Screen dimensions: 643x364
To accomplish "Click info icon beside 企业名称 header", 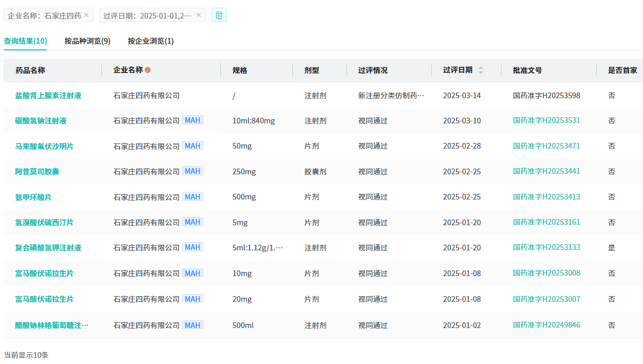I will pos(148,70).
